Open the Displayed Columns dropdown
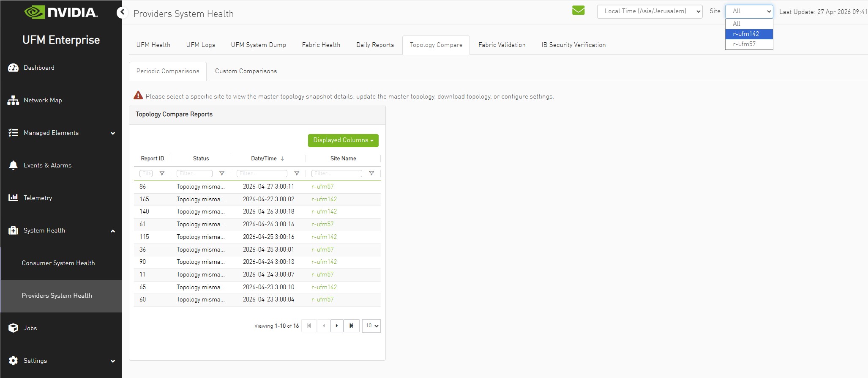Screen dimensions: 868x378 coord(343,140)
